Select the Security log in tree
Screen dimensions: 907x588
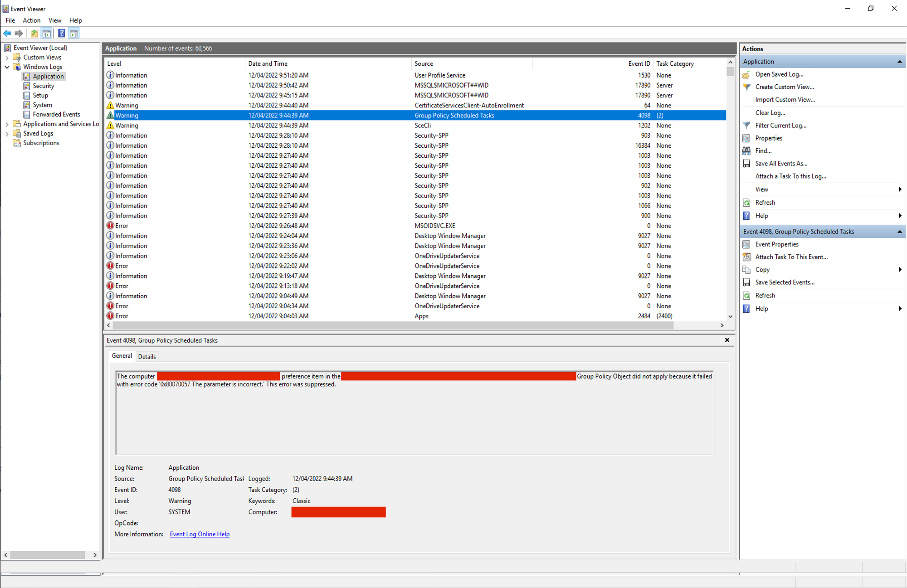[x=44, y=86]
